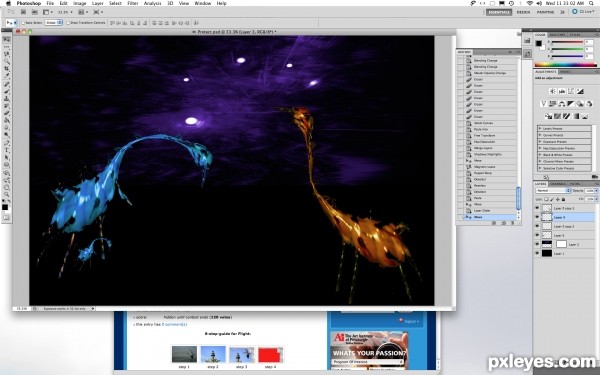Click the color spectrum ramp
Image resolution: width=600 pixels, height=375 pixels.
pos(565,65)
